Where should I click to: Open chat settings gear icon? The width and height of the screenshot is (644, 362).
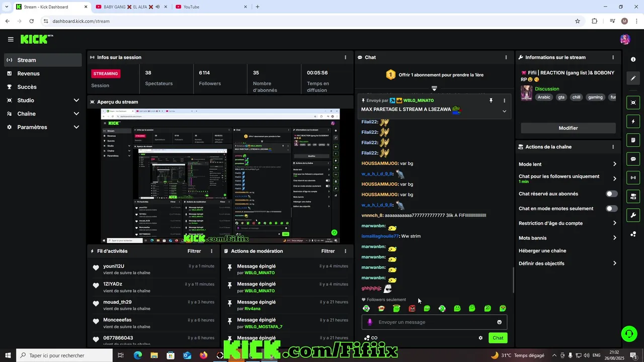coord(480,338)
